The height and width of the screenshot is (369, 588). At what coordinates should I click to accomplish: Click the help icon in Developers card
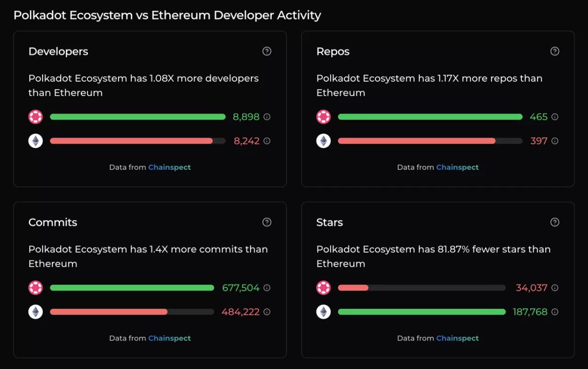point(266,51)
